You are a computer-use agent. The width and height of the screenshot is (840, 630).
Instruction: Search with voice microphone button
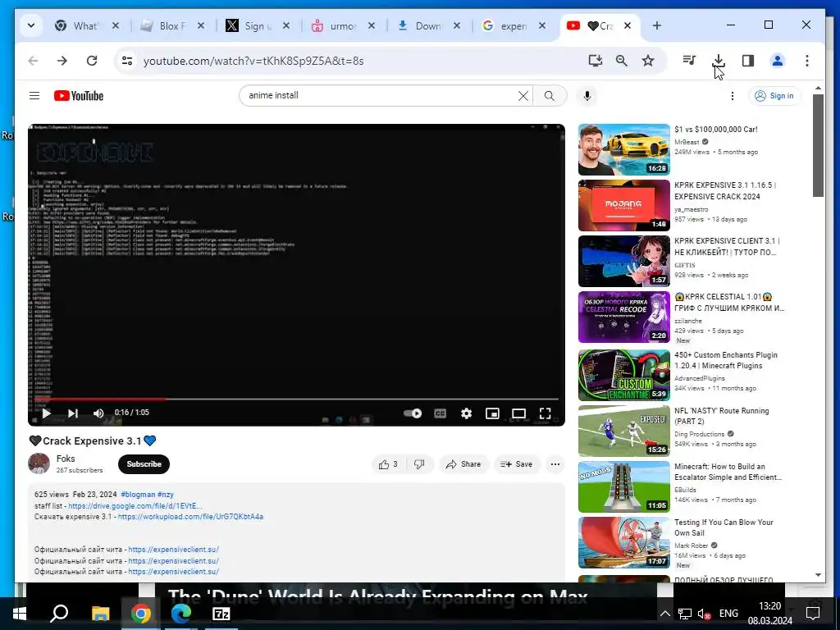click(x=587, y=96)
